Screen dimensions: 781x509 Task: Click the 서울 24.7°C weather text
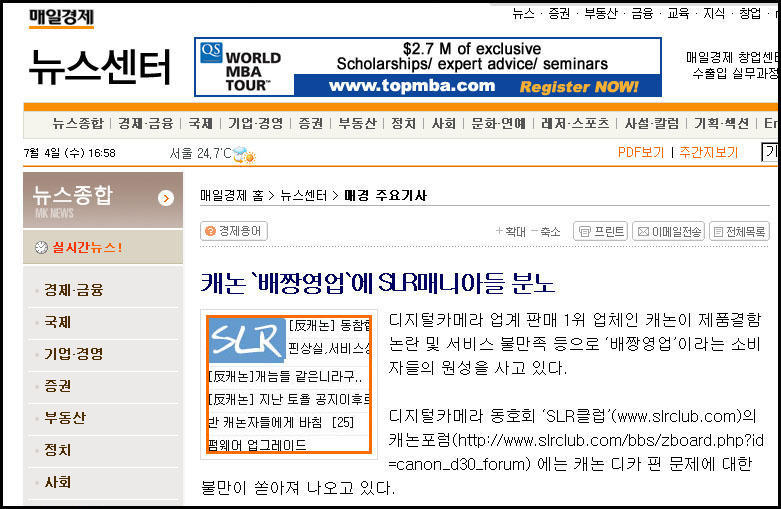[x=200, y=153]
